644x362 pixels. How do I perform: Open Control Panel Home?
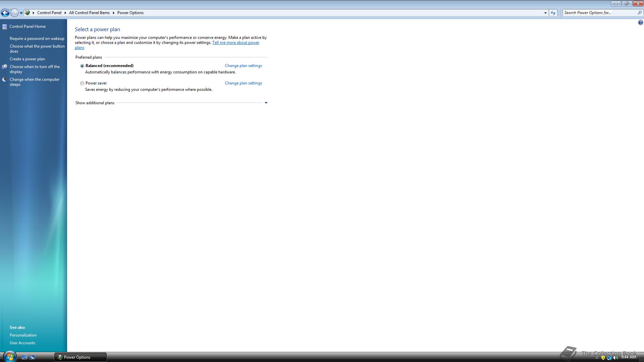point(28,26)
